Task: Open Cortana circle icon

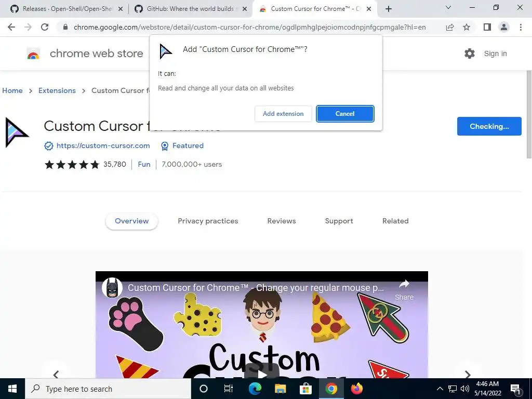Action: pos(204,389)
